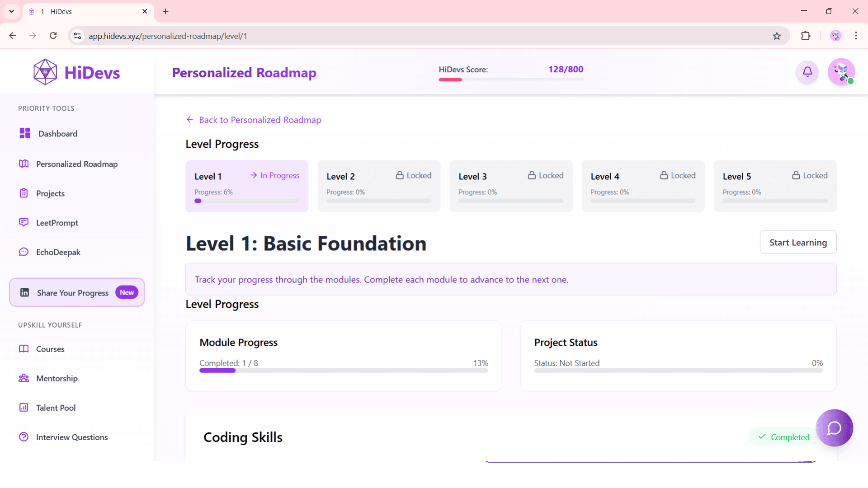
Task: Click the HiDevs brand name text
Action: [x=92, y=72]
